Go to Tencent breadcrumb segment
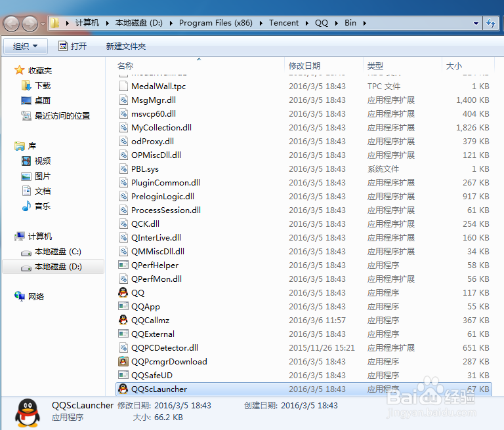 283,23
